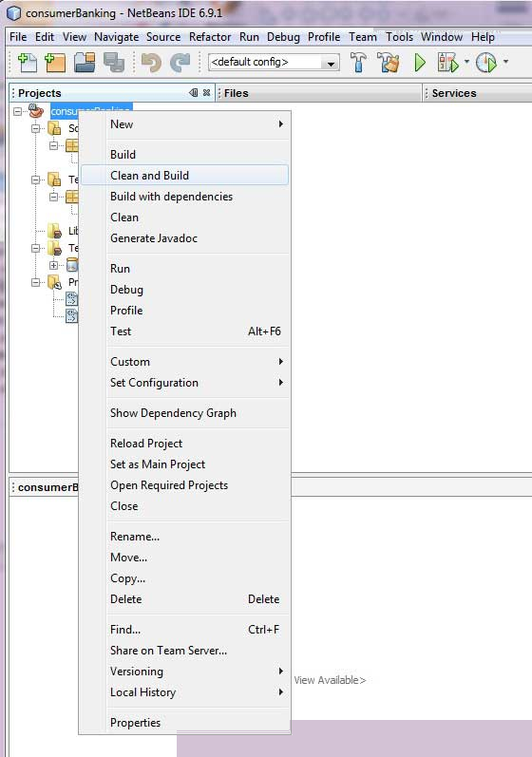This screenshot has width=532, height=757.
Task: Collapse the consumerBanking project root node
Action: [x=17, y=111]
